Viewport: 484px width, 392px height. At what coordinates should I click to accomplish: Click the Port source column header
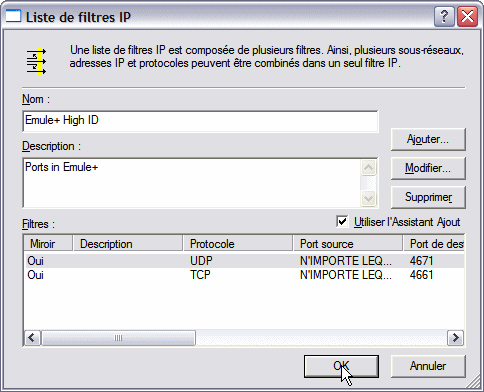(x=348, y=244)
